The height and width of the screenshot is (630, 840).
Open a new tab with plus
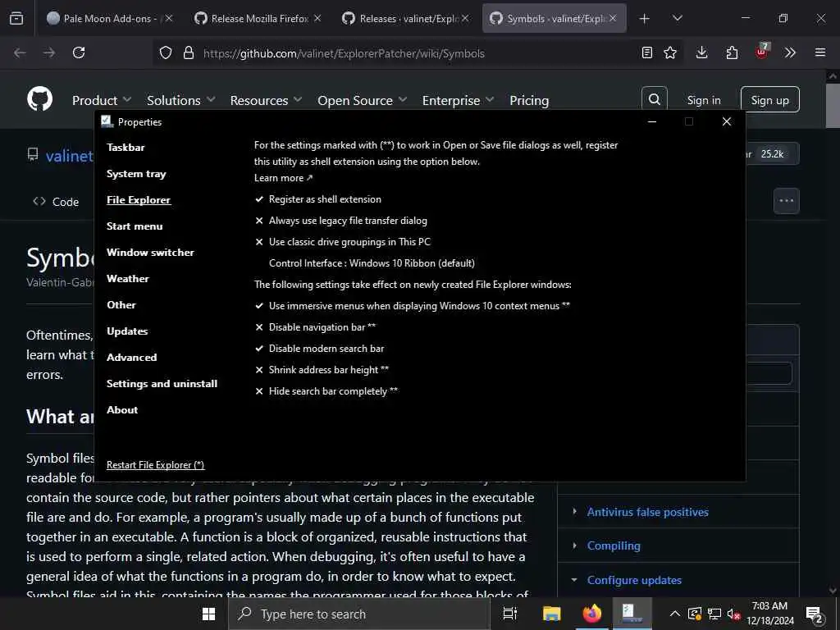pos(645,19)
